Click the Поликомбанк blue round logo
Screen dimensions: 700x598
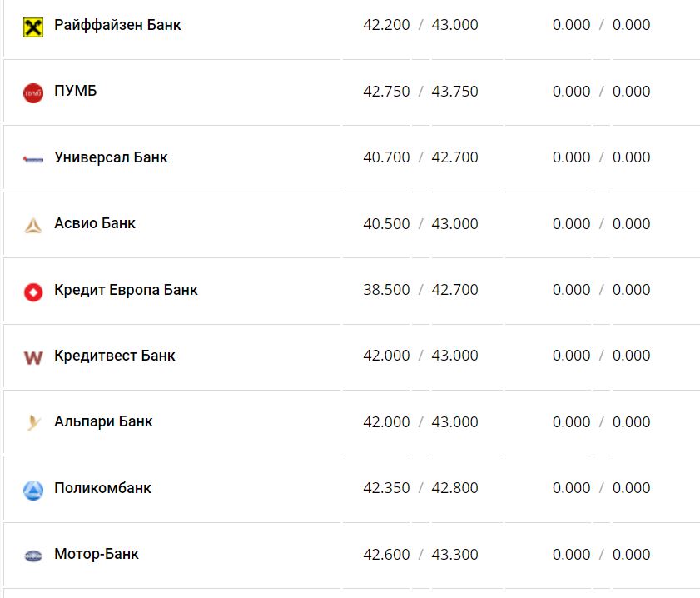pyautogui.click(x=33, y=490)
